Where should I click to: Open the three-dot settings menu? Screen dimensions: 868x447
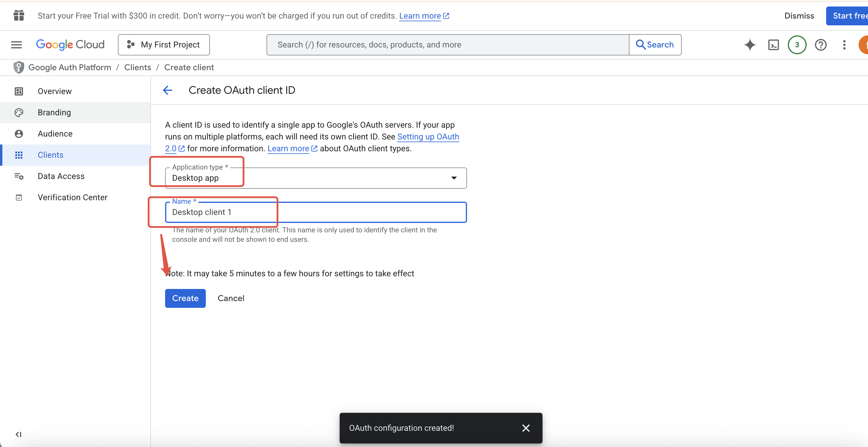(x=844, y=45)
